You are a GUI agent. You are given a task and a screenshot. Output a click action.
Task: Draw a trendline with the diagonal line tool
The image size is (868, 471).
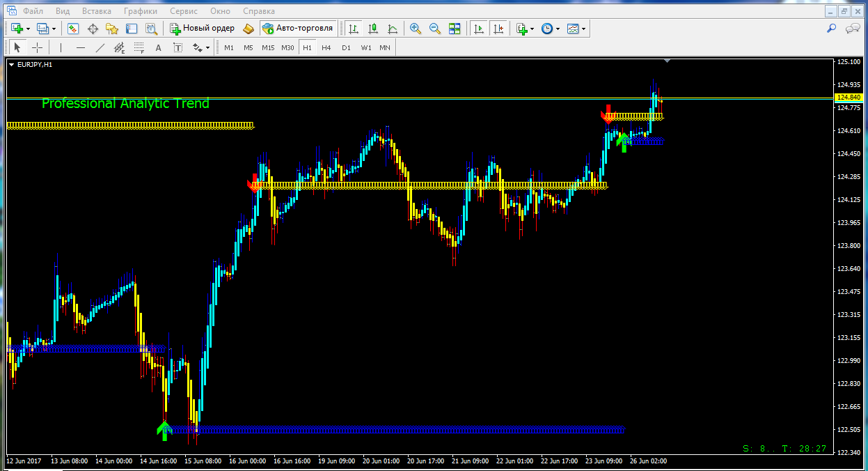click(x=100, y=47)
